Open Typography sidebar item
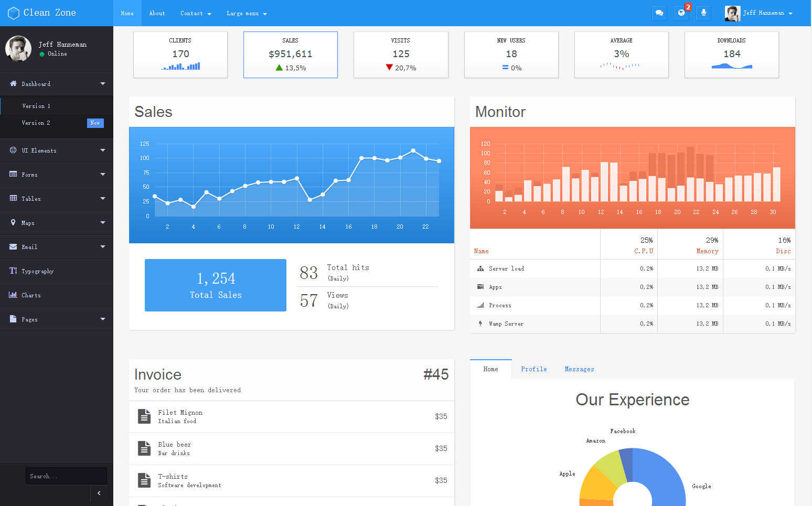Image resolution: width=812 pixels, height=506 pixels. 57,271
